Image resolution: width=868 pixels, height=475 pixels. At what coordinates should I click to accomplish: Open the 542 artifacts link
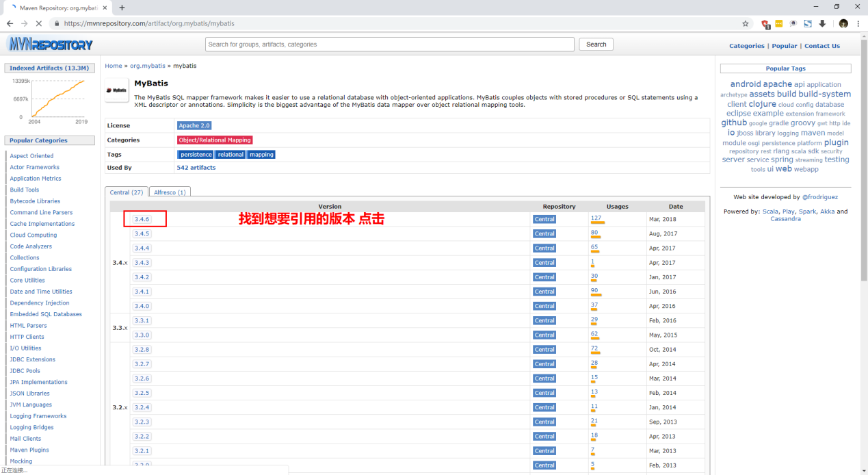coord(196,168)
